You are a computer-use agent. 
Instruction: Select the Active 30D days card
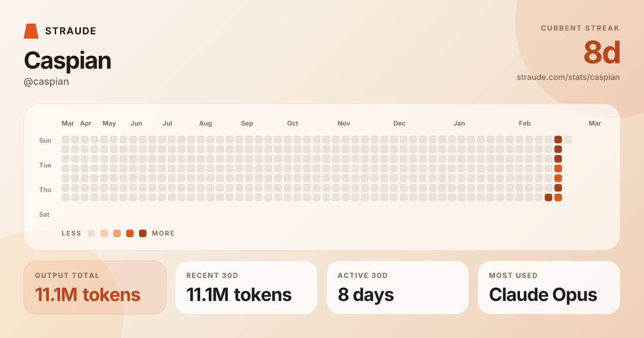[398, 288]
